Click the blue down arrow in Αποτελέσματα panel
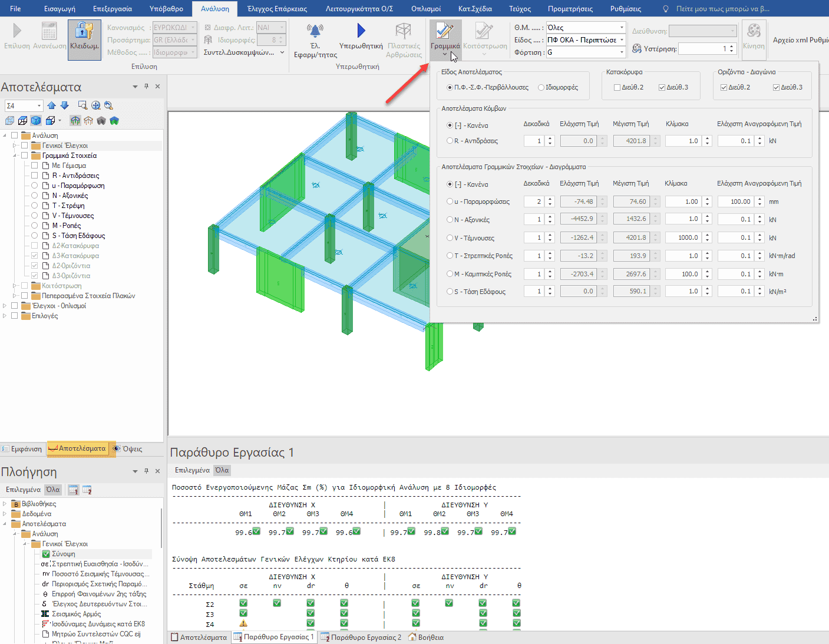Image resolution: width=829 pixels, height=644 pixels. point(65,105)
